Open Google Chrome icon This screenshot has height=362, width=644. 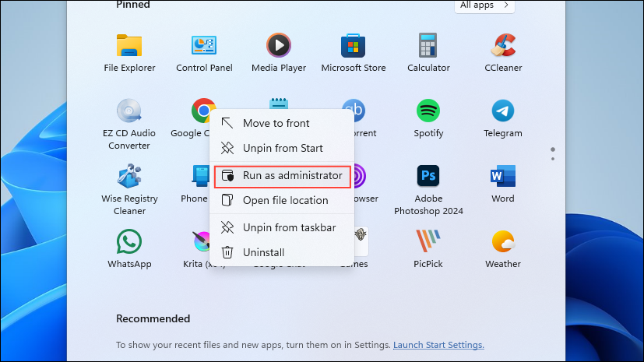click(x=202, y=110)
